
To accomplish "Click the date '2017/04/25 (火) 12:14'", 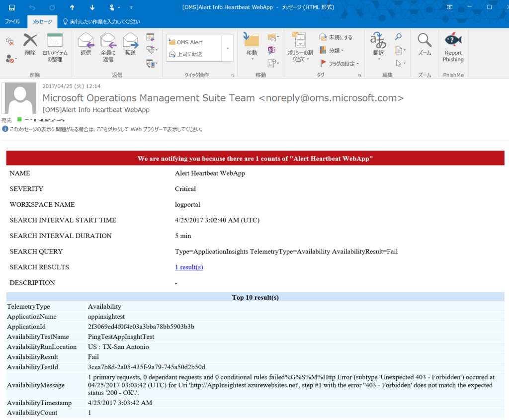I will click(72, 86).
